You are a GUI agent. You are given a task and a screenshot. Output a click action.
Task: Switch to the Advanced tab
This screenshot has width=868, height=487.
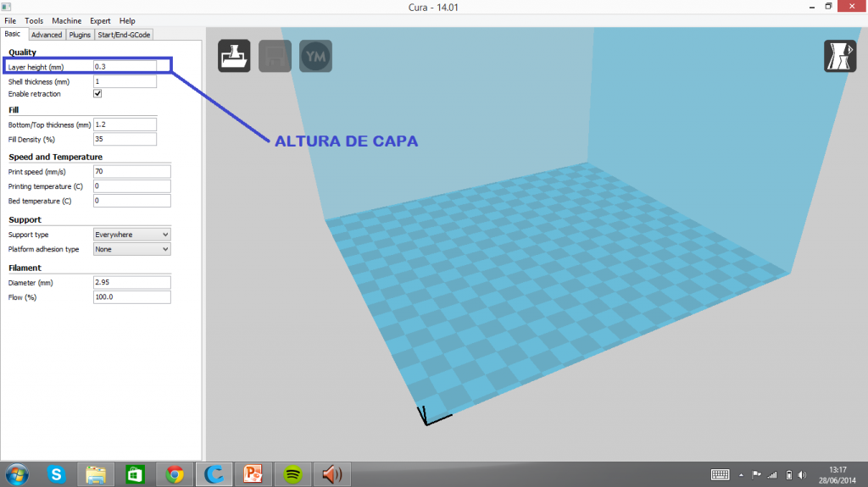[47, 35]
